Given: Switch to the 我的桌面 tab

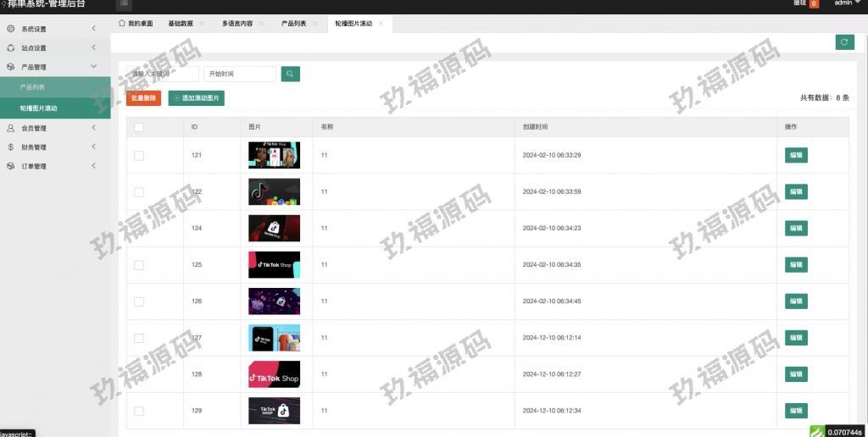Looking at the screenshot, I should point(136,24).
